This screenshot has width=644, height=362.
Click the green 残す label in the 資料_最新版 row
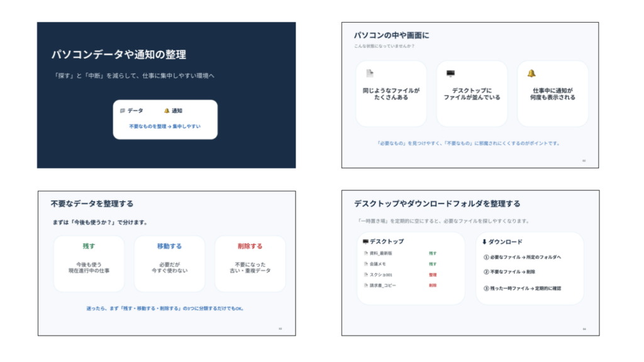[433, 253]
